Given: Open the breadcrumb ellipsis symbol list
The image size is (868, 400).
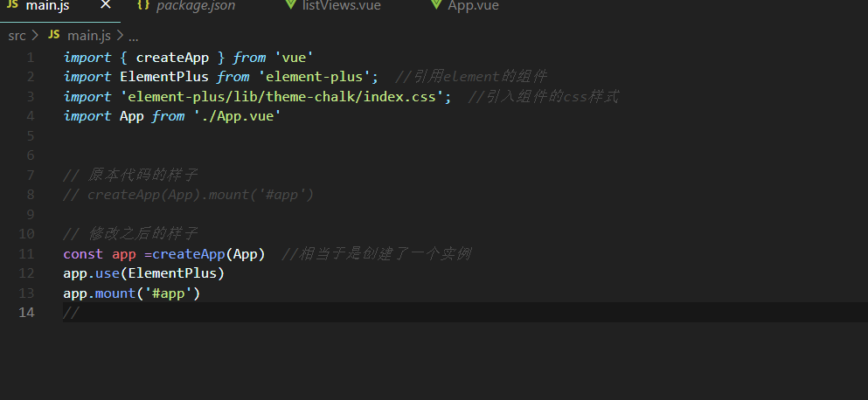Looking at the screenshot, I should [x=134, y=38].
